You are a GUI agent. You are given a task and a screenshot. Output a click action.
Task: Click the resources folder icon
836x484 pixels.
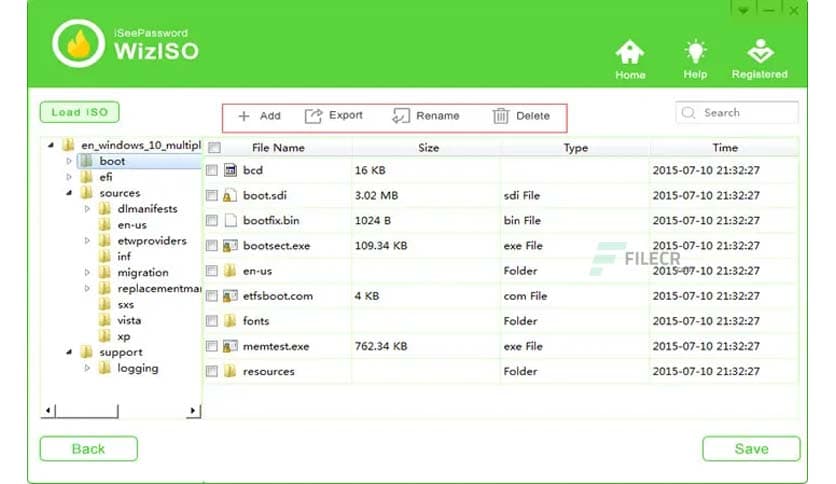(230, 370)
